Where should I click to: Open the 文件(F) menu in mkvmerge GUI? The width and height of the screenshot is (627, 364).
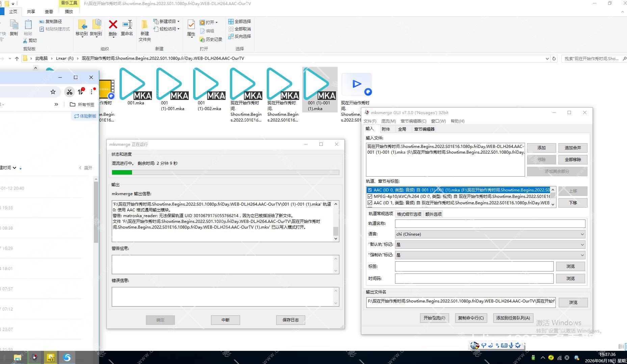coord(370,121)
